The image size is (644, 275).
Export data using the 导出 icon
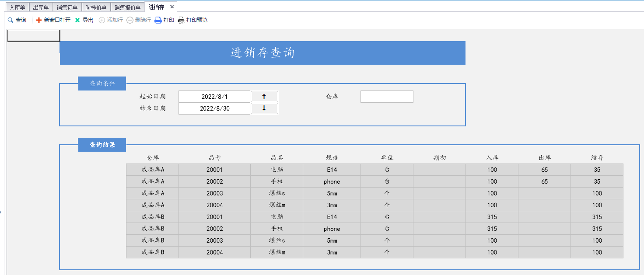coord(77,20)
